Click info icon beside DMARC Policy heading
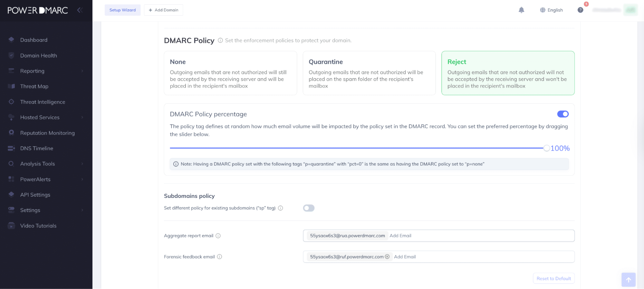The height and width of the screenshot is (289, 644). click(220, 41)
